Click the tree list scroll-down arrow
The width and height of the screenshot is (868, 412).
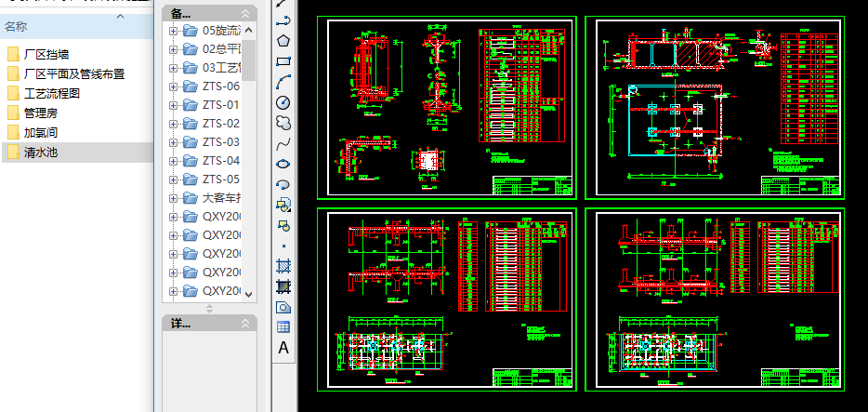(248, 295)
